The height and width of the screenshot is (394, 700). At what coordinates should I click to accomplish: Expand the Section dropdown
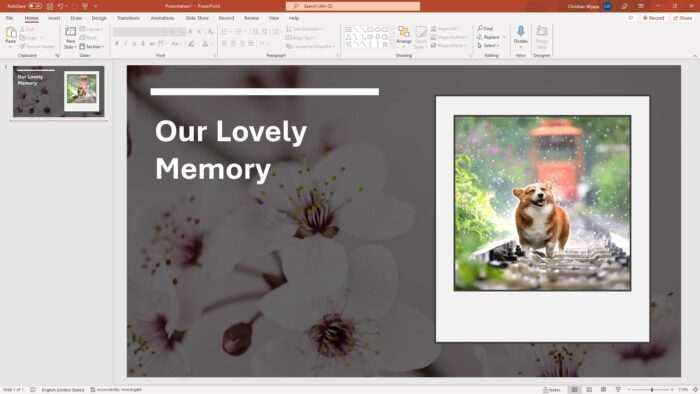click(x=92, y=46)
